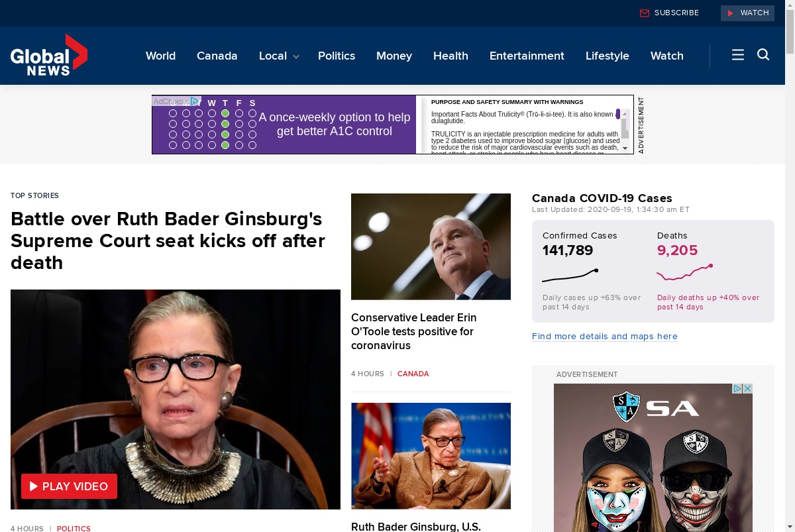Open the Health menu item
The image size is (795, 532).
click(450, 56)
